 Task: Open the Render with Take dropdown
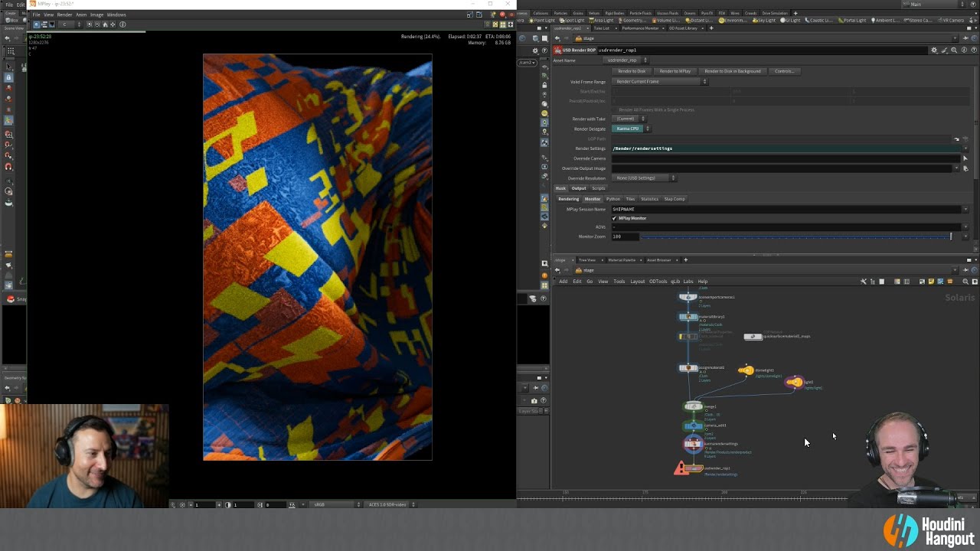629,119
